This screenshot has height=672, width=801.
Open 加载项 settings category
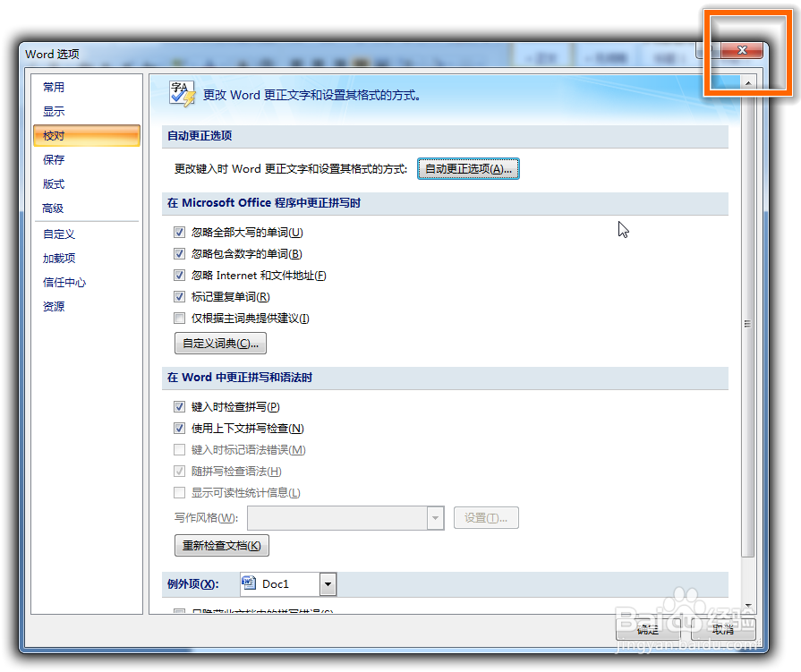87,259
